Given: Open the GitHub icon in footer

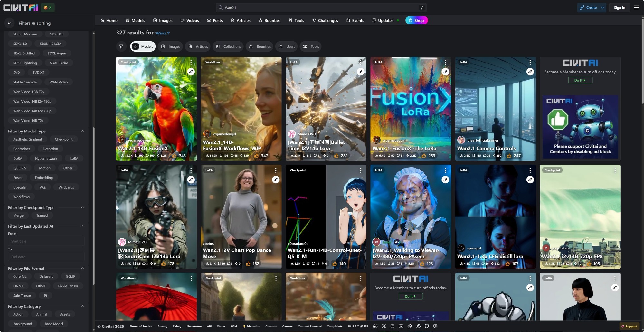Looking at the screenshot, I should (x=427, y=326).
